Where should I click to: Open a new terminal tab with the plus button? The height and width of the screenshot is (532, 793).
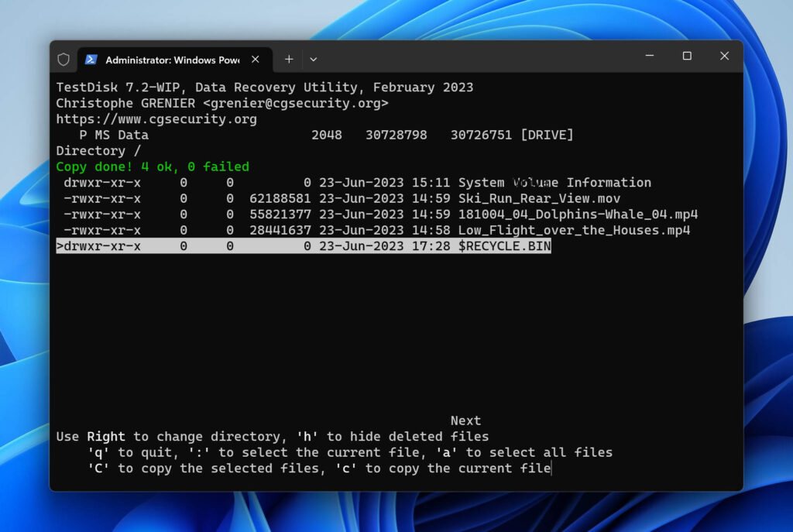288,59
